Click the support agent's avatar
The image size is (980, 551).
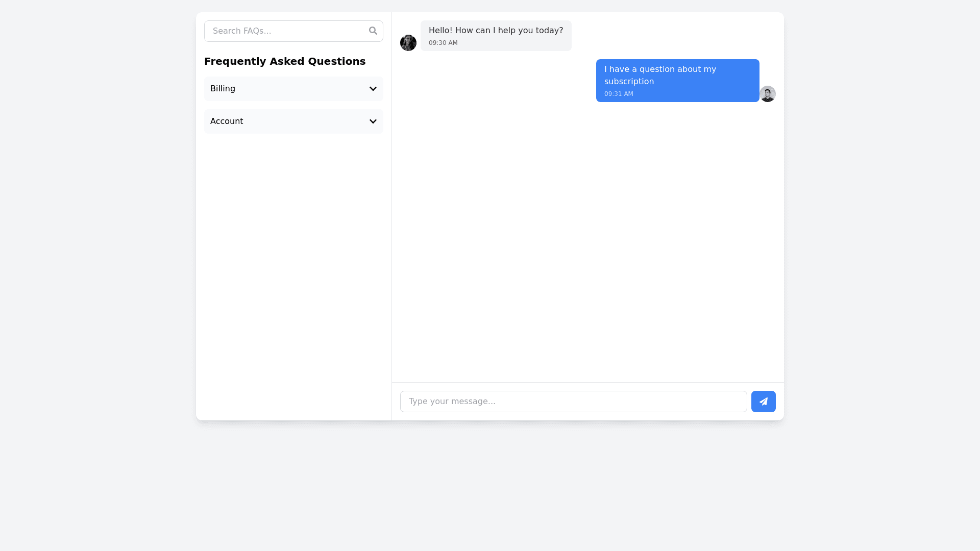coord(408,43)
